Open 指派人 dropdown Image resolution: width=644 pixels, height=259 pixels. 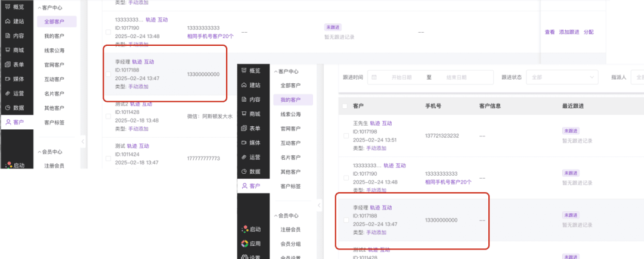click(x=638, y=77)
